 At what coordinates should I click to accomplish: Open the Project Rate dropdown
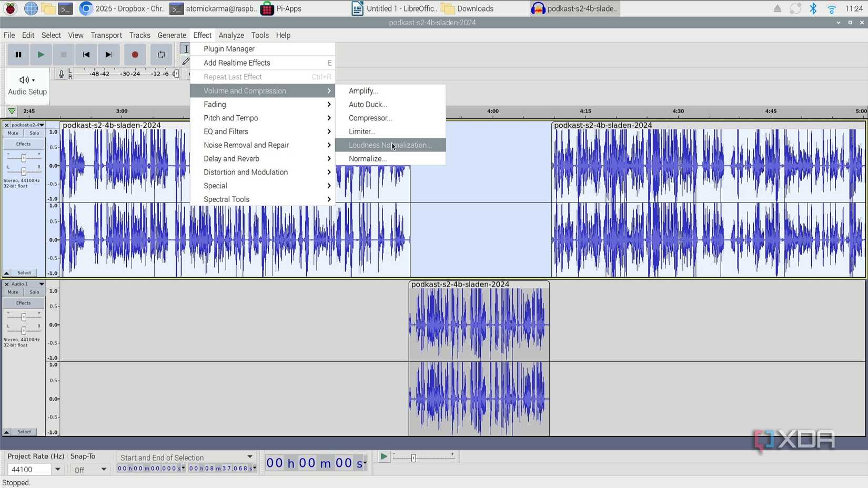click(x=57, y=470)
